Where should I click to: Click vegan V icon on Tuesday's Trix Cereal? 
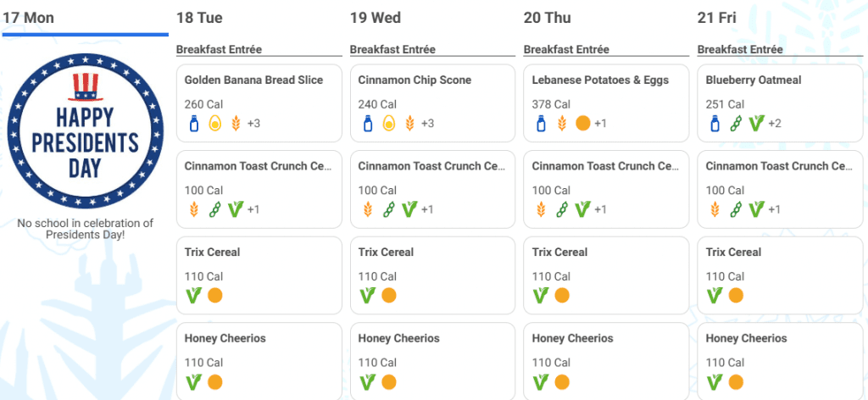[194, 296]
